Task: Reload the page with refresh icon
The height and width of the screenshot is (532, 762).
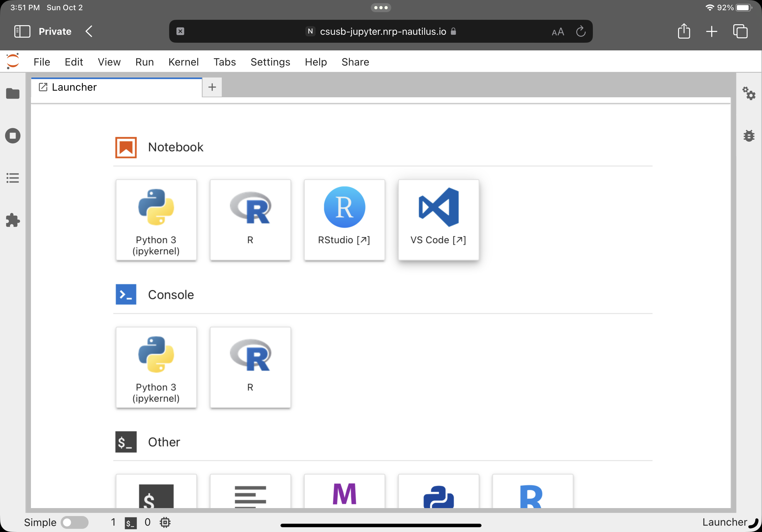Action: (580, 32)
